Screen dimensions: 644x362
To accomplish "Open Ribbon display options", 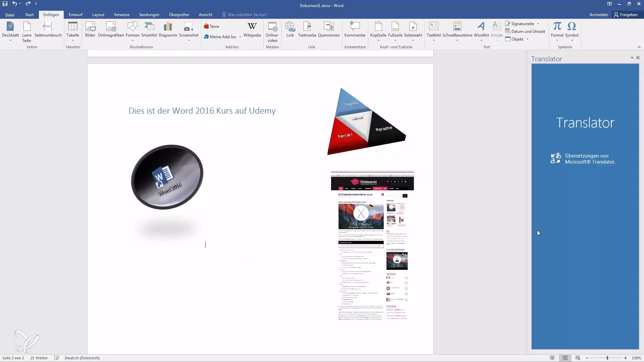I will coord(609,4).
